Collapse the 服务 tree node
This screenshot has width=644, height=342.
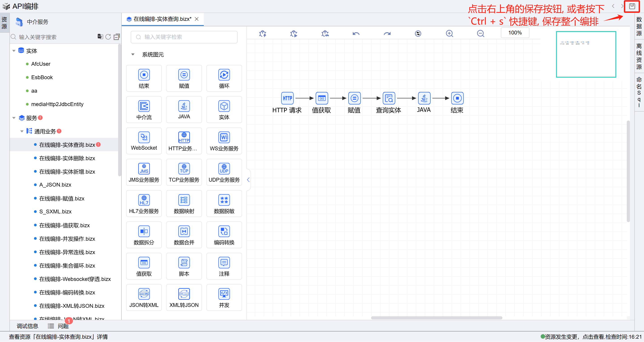[x=14, y=118]
